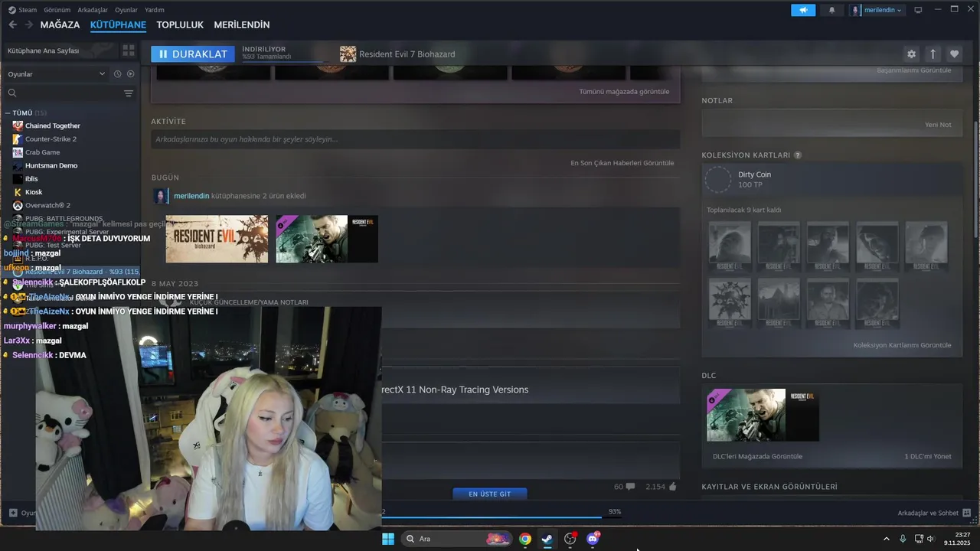Click EN ÜSTE GİT button
Viewport: 980px width, 551px height.
click(x=489, y=494)
